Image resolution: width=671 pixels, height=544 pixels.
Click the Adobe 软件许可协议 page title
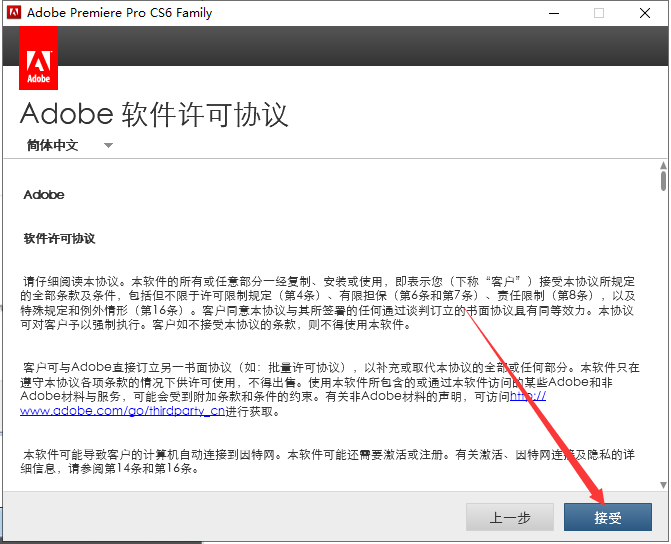[x=154, y=114]
